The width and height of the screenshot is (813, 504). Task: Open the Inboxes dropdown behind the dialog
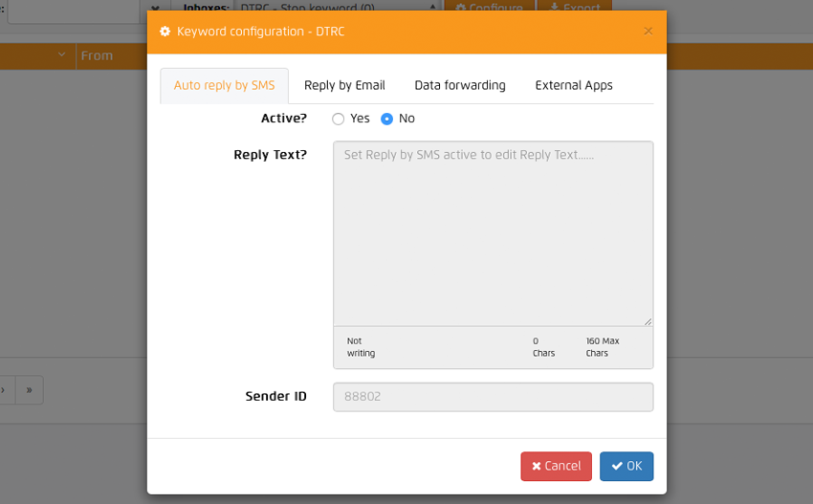coord(338,6)
